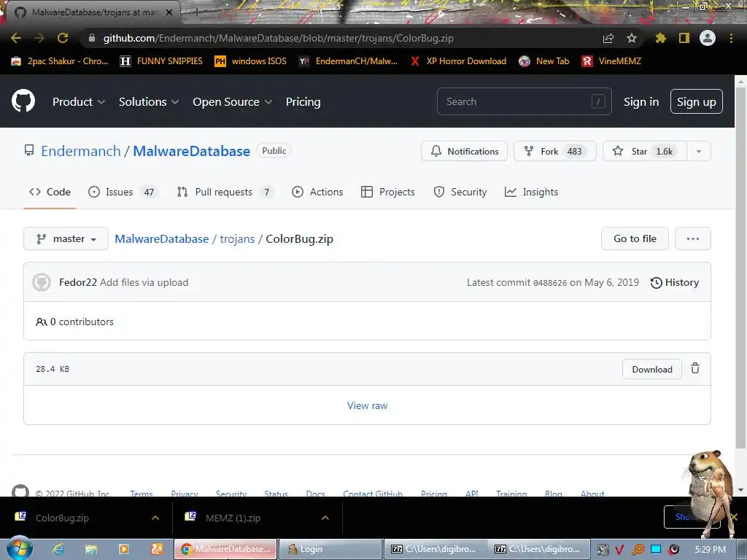The image size is (747, 560).
Task: Click the delete file trash icon
Action: pos(695,368)
